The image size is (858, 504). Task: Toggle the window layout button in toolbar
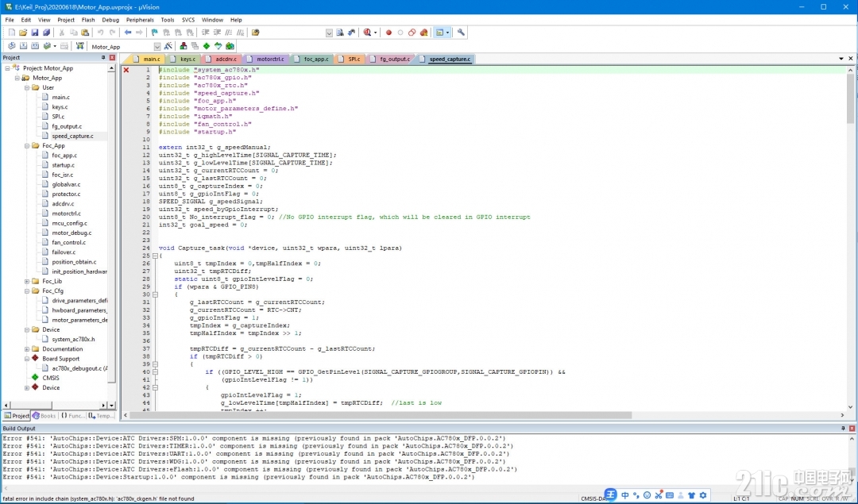(x=439, y=33)
